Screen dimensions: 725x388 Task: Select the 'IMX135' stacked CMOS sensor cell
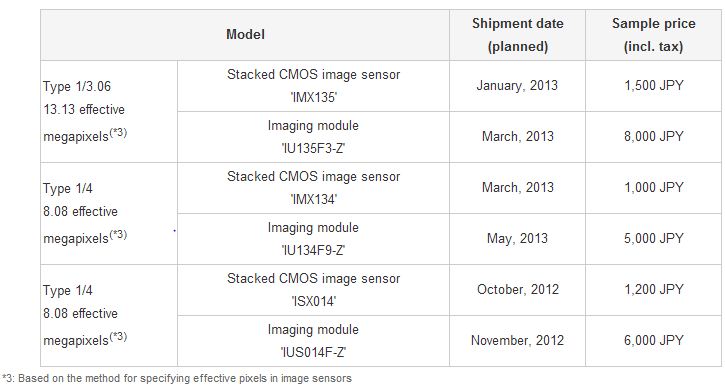click(313, 86)
